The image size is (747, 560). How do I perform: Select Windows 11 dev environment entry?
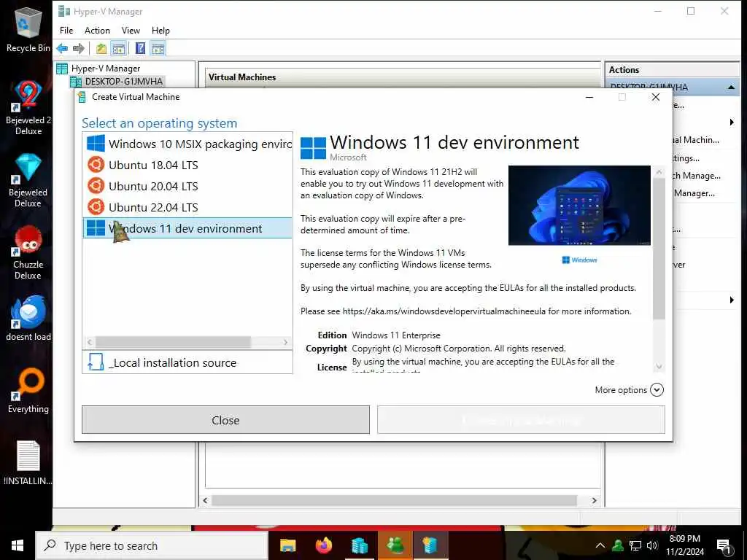187,228
